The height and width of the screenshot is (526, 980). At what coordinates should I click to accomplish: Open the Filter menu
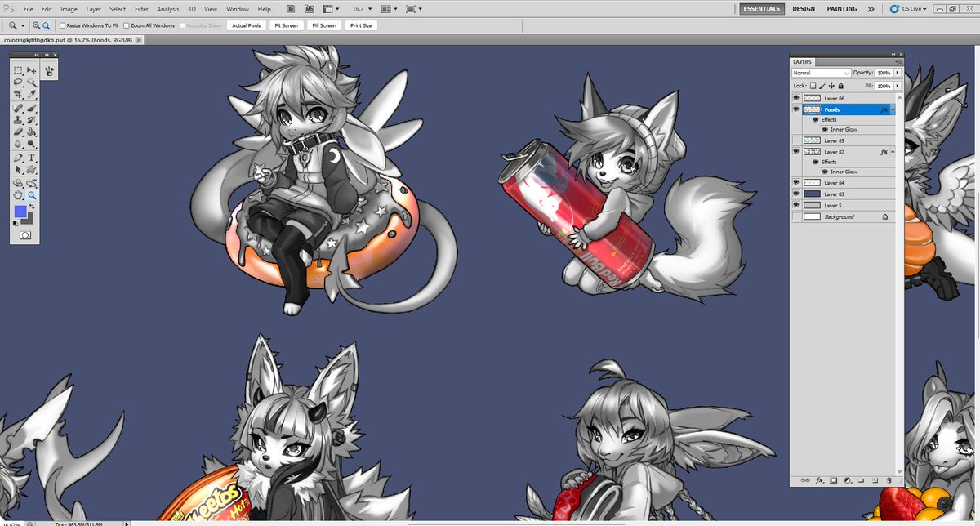pos(141,8)
